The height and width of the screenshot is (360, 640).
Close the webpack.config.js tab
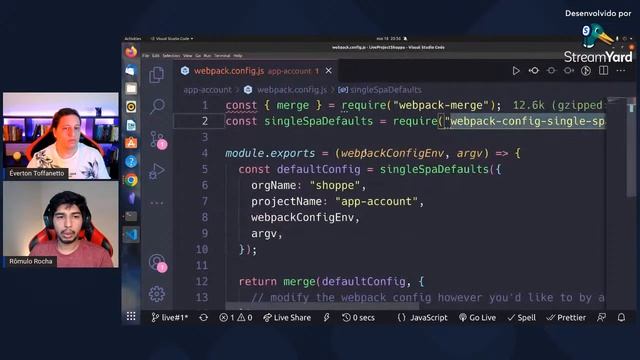(x=329, y=71)
